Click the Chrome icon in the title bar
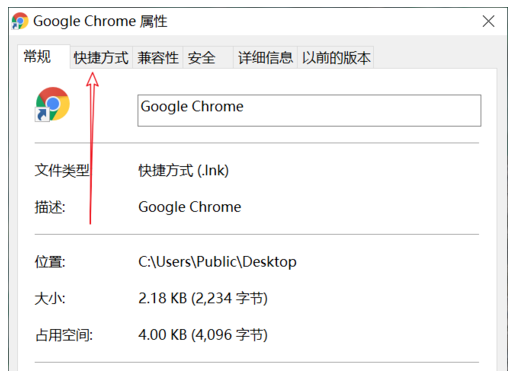 click(x=20, y=21)
